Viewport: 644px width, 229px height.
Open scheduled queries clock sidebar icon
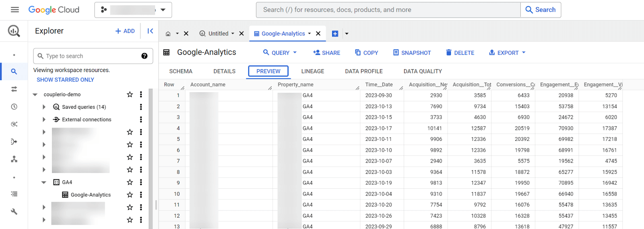(14, 107)
